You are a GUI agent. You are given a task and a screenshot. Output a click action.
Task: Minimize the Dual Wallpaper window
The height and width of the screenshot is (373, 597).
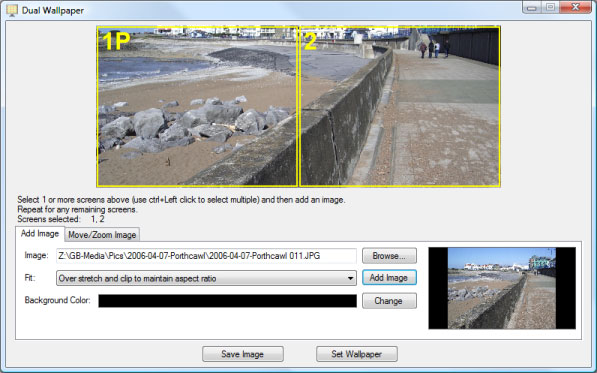point(532,7)
